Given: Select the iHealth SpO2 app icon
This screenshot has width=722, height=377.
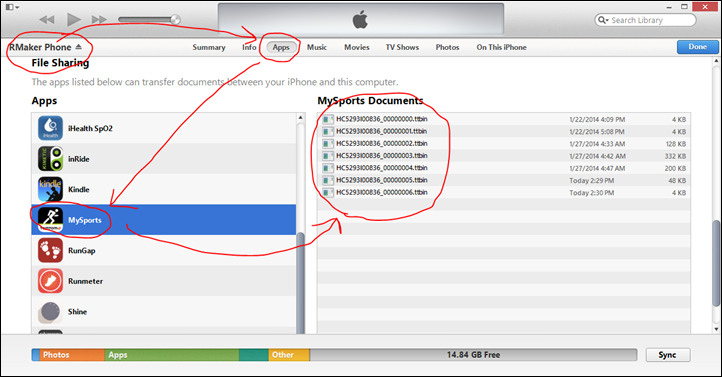Looking at the screenshot, I should click(x=50, y=128).
